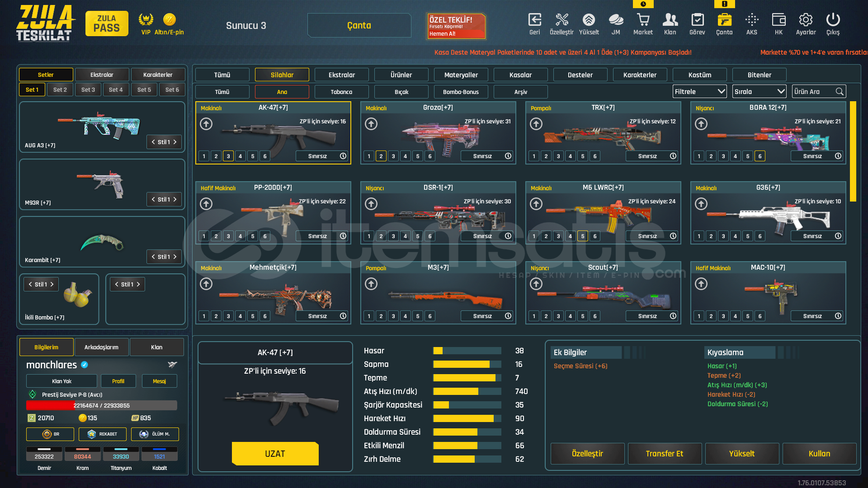The height and width of the screenshot is (488, 868).
Task: Previous style arrow for M93R Stil 1
Action: [153, 199]
